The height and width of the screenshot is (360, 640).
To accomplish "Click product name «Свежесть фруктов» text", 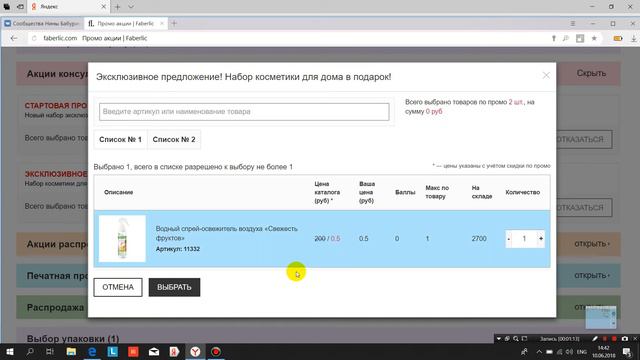I will pyautogui.click(x=227, y=233).
